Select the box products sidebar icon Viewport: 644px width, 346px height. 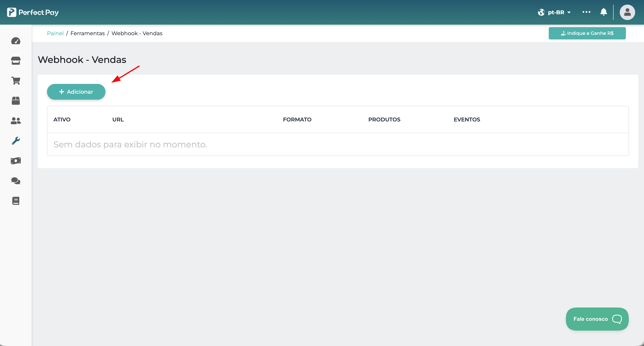[16, 101]
